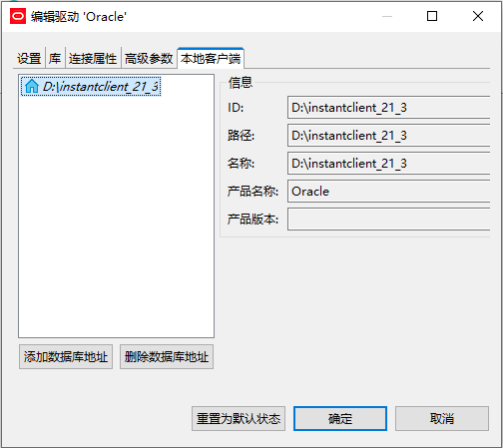
Task: Maximize the 编辑驱动 dialog window
Action: [432, 16]
